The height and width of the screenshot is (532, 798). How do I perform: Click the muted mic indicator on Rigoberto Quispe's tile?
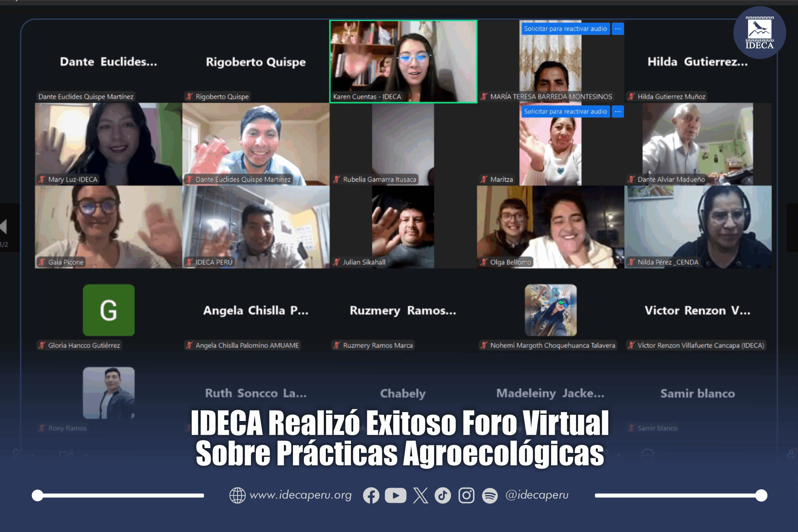pyautogui.click(x=189, y=97)
